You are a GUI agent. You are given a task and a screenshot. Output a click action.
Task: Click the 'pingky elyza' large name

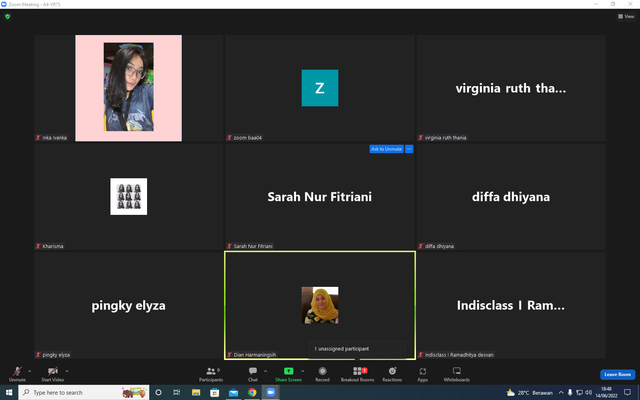(129, 305)
